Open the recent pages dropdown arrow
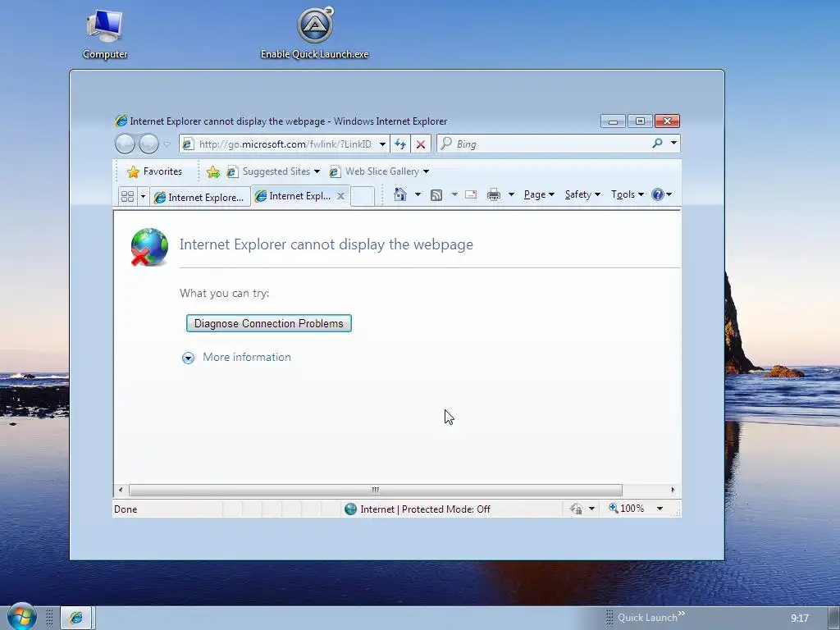Image resolution: width=840 pixels, height=630 pixels. pos(167,144)
